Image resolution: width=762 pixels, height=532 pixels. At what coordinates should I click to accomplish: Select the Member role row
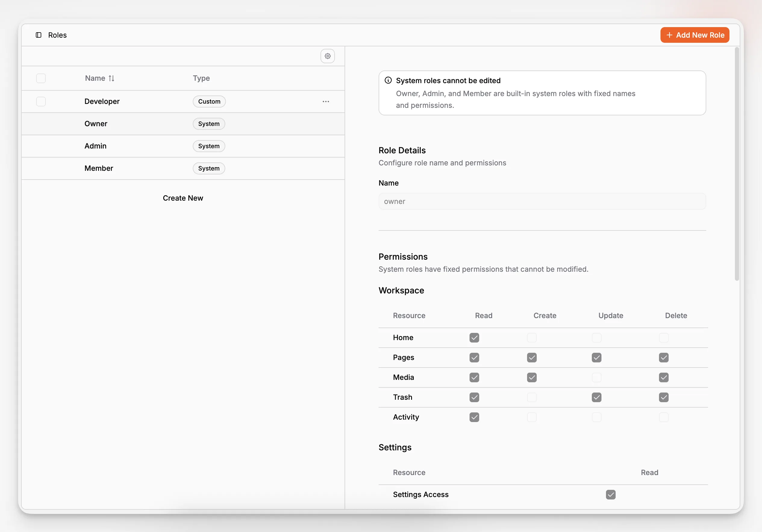183,168
